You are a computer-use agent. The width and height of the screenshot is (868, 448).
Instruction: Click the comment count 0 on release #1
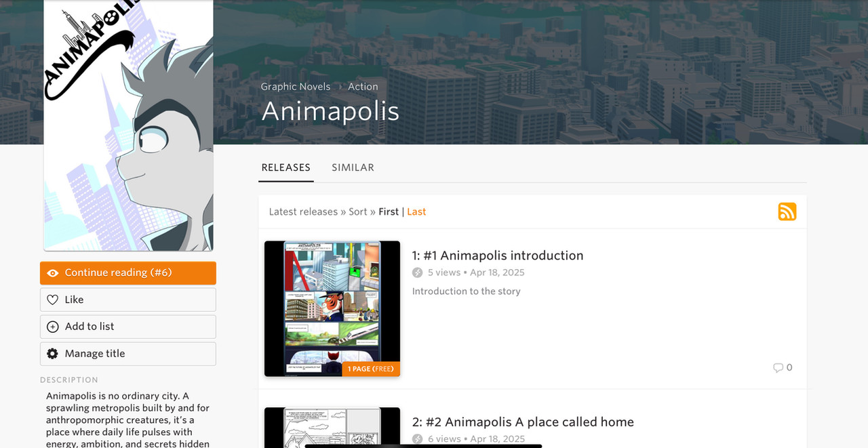tap(789, 368)
